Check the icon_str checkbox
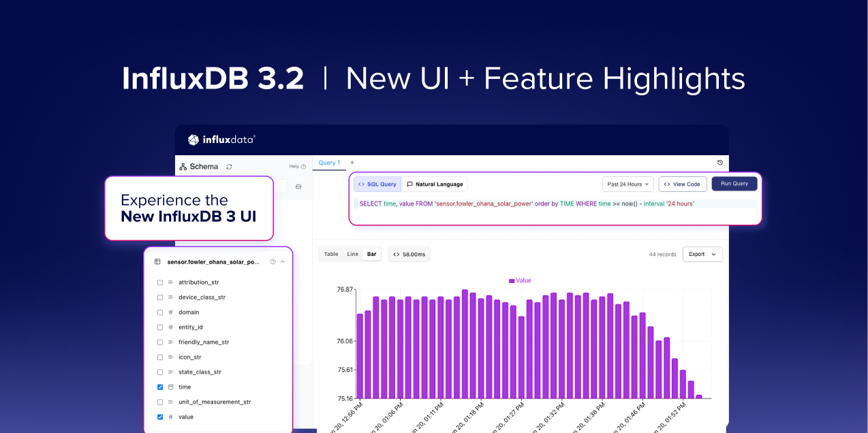Image resolution: width=868 pixels, height=433 pixels. pos(160,357)
